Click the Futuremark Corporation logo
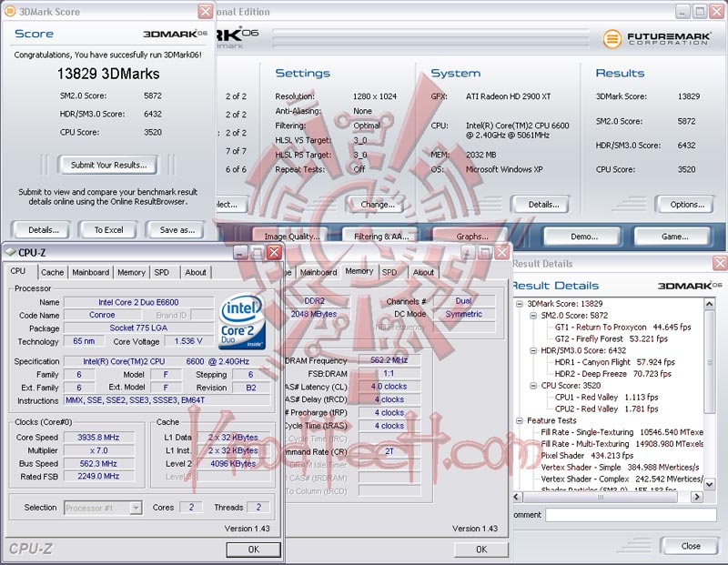The image size is (728, 565). [656, 38]
